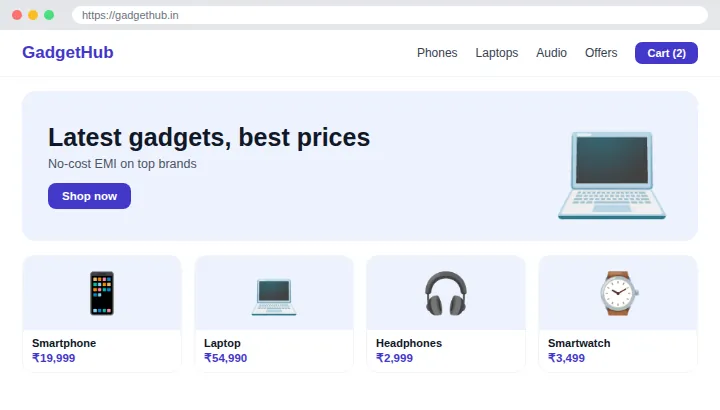Go to the Audio section
This screenshot has width=720, height=410.
coord(551,53)
